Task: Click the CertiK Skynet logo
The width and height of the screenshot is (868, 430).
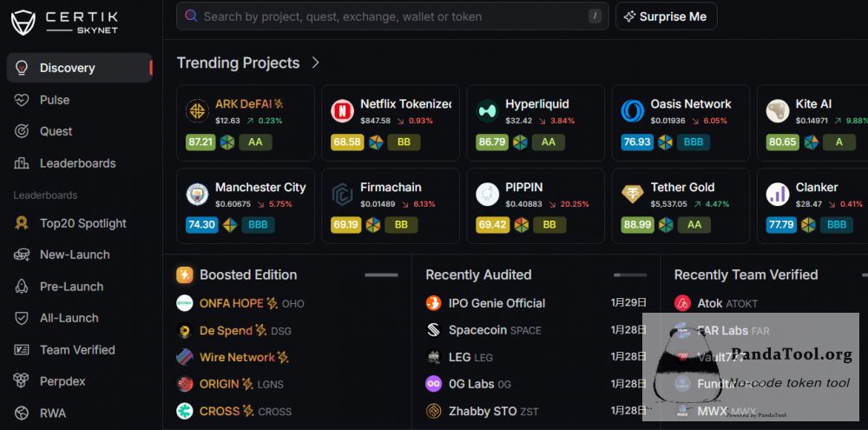Action: [x=64, y=23]
